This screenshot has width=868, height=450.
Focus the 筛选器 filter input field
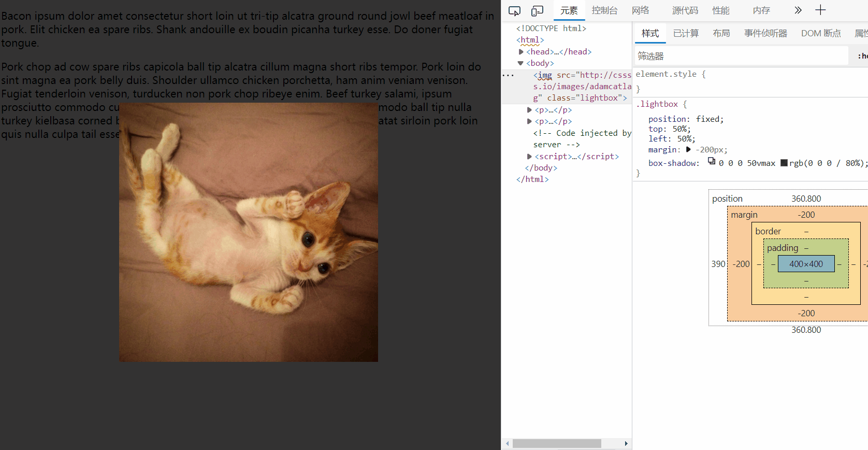click(x=741, y=56)
